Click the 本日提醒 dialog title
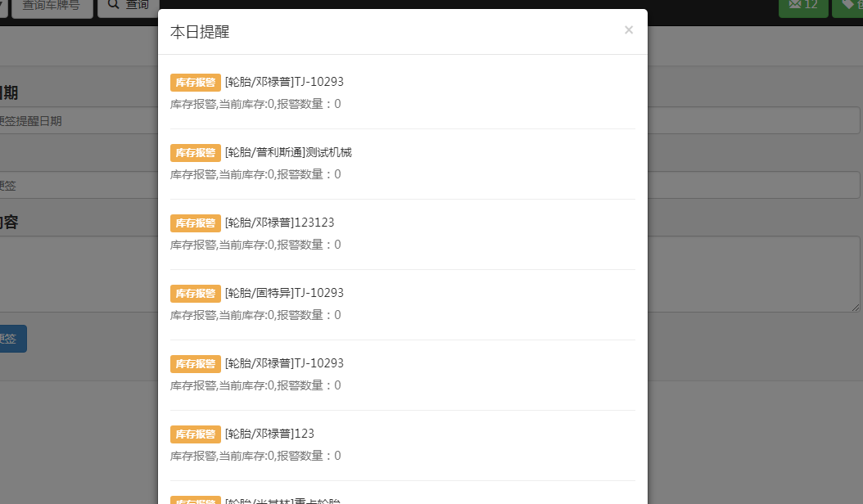Image resolution: width=863 pixels, height=504 pixels. pyautogui.click(x=200, y=32)
